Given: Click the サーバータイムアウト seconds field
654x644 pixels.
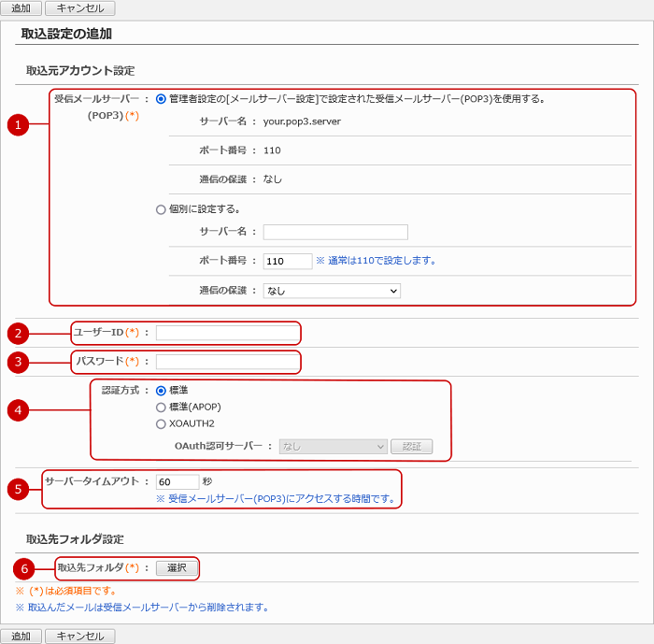Looking at the screenshot, I should click(x=177, y=481).
